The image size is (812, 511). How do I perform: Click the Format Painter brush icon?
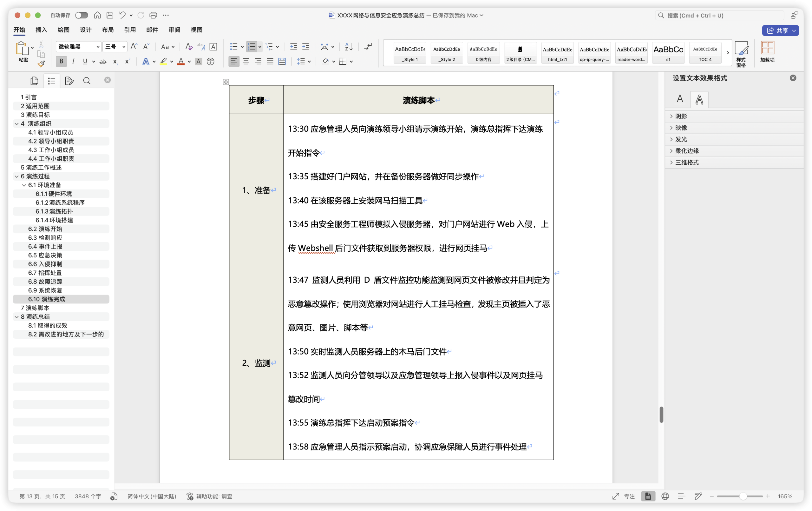(41, 64)
